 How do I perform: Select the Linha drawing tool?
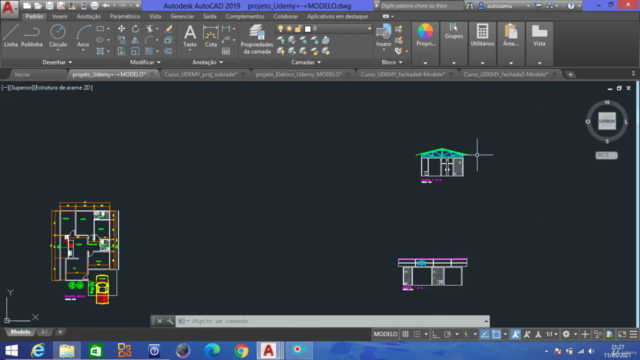tap(11, 36)
